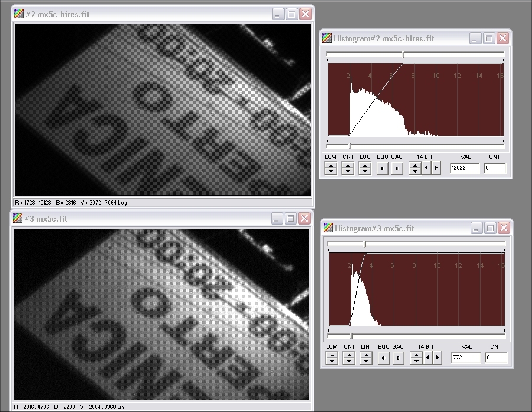Click LUM down arrow in Histogram#3 window

pyautogui.click(x=332, y=361)
